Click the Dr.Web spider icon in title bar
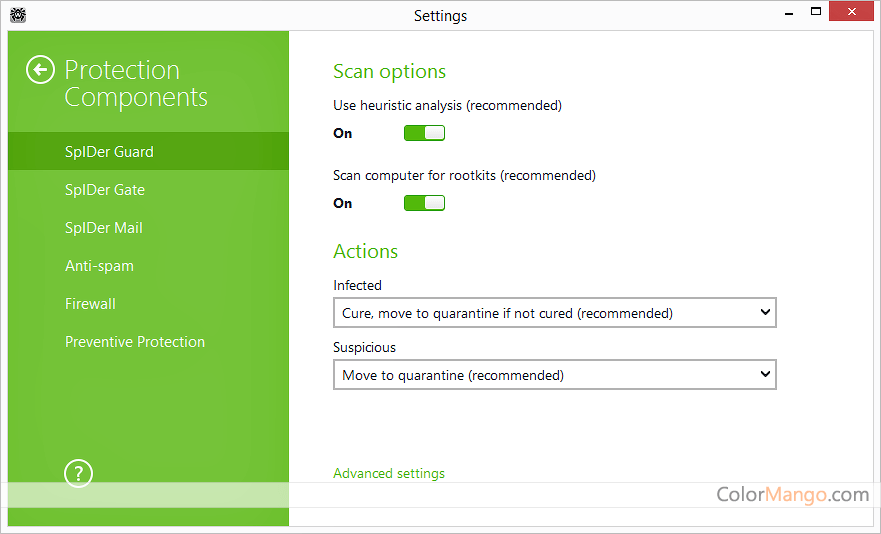This screenshot has width=881, height=534. (17, 15)
